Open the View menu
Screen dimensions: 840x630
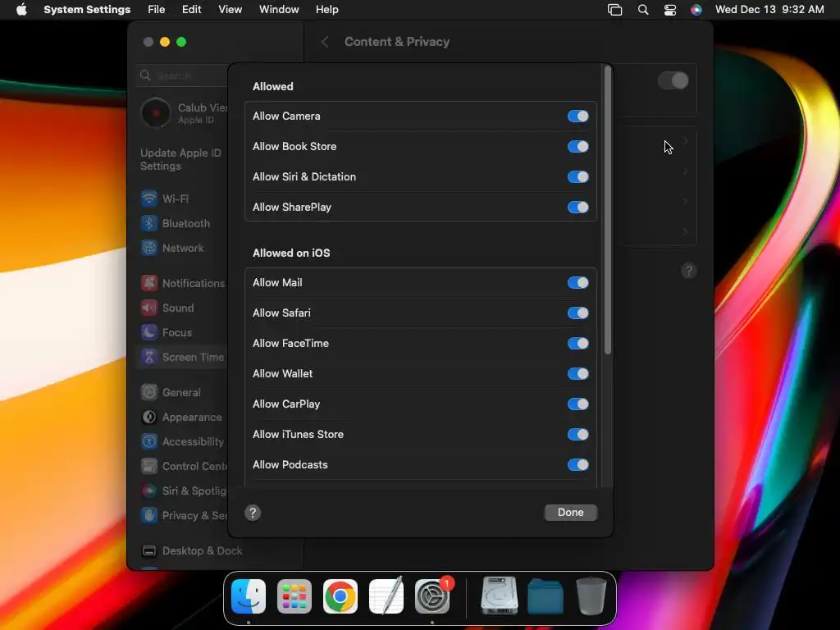(x=230, y=10)
